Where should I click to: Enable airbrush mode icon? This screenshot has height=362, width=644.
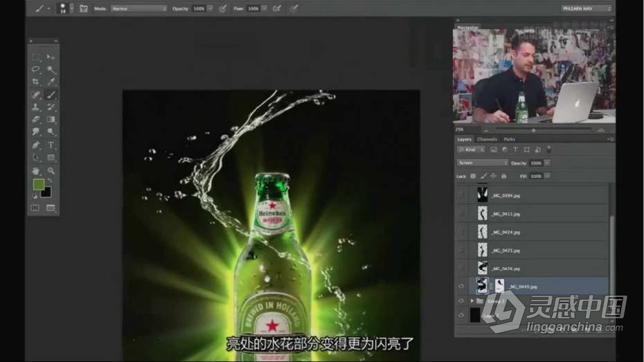pyautogui.click(x=277, y=8)
